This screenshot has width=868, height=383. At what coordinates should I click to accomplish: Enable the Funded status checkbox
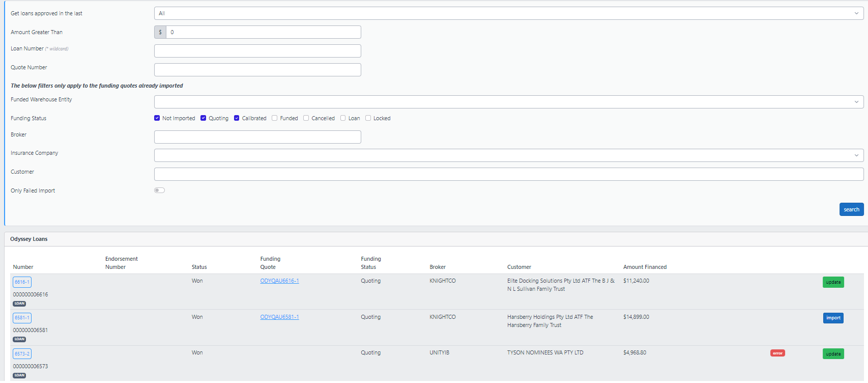(275, 118)
